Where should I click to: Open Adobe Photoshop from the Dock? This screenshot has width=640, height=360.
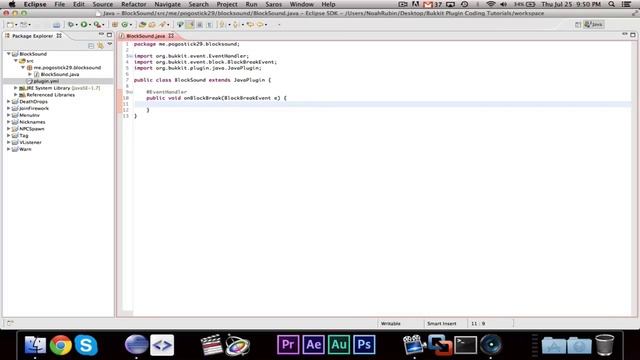click(364, 345)
